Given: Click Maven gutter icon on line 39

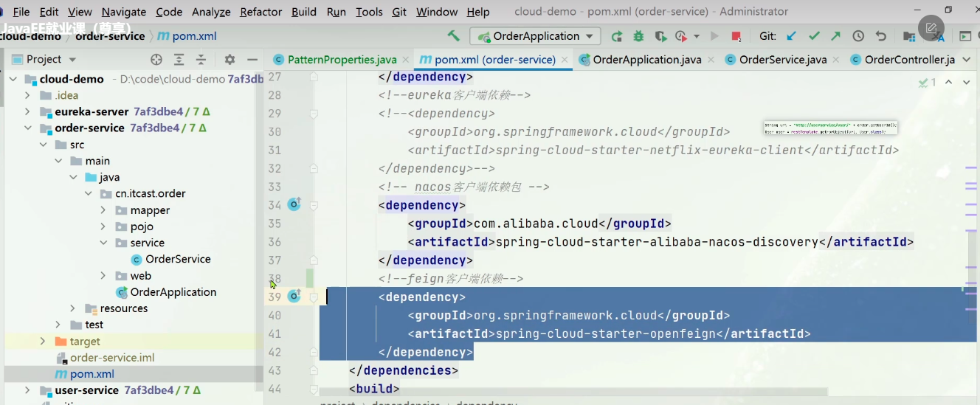Looking at the screenshot, I should pos(294,297).
